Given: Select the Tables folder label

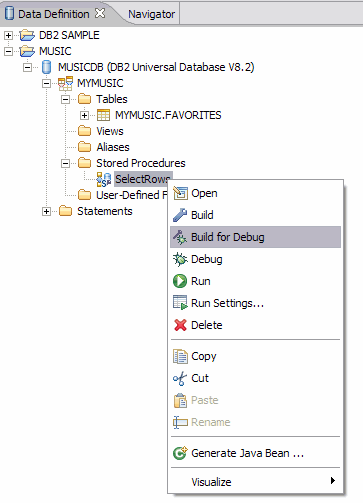Looking at the screenshot, I should (x=112, y=99).
